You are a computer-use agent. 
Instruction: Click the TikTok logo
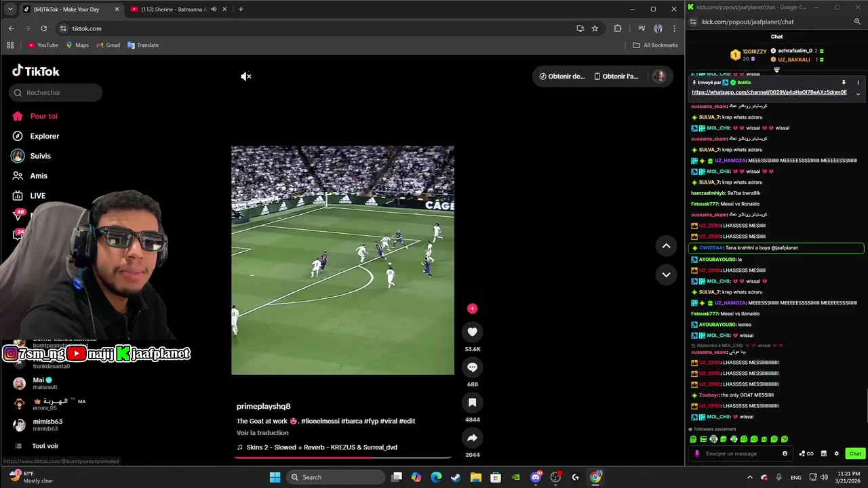[x=36, y=71]
